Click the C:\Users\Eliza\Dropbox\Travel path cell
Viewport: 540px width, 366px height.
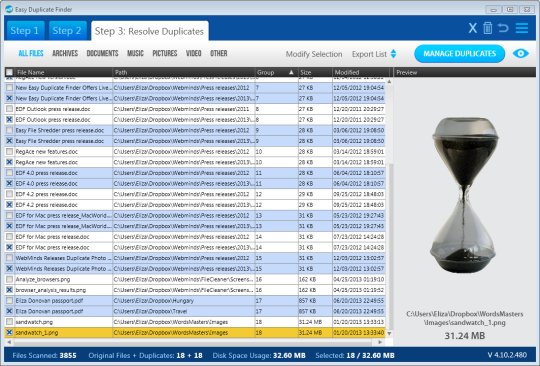point(184,311)
